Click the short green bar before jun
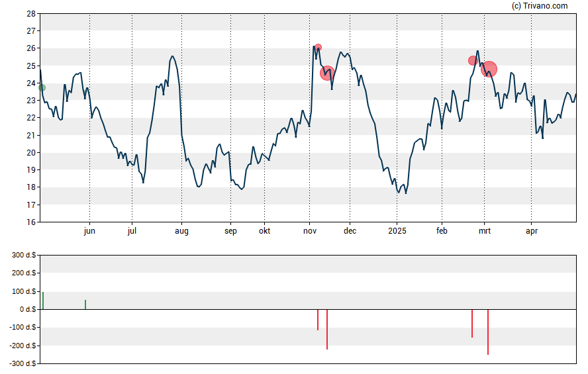 pos(85,304)
